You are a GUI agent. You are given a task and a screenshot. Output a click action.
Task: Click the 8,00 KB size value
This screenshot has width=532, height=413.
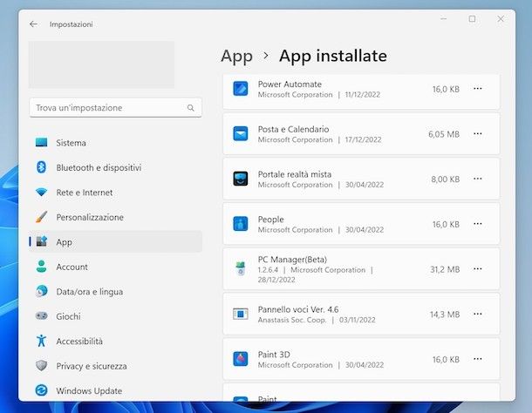[445, 179]
